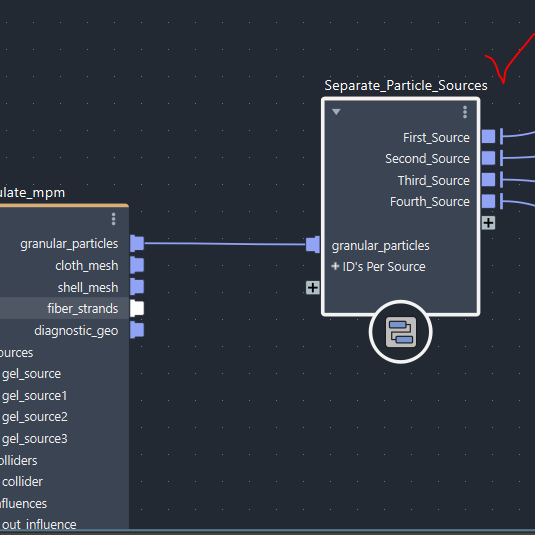This screenshot has height=535, width=535.
Task: Open the simulate_mpm node three-dot menu
Action: 114,219
